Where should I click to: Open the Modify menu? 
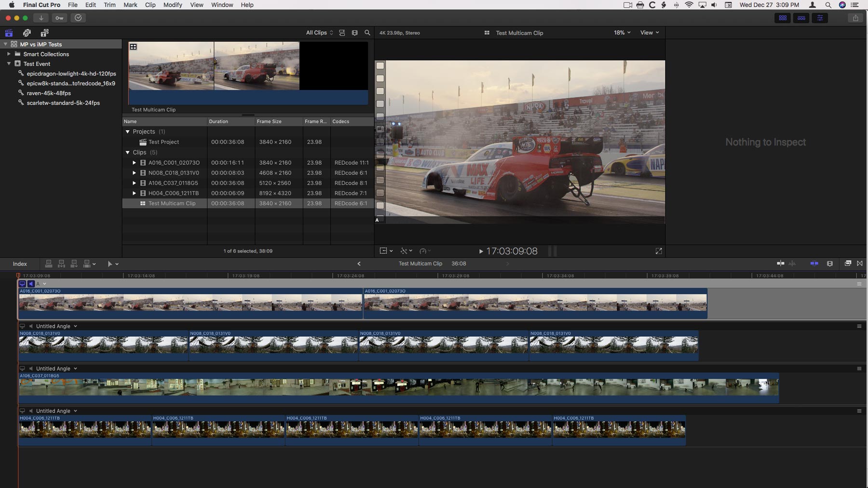coord(173,5)
